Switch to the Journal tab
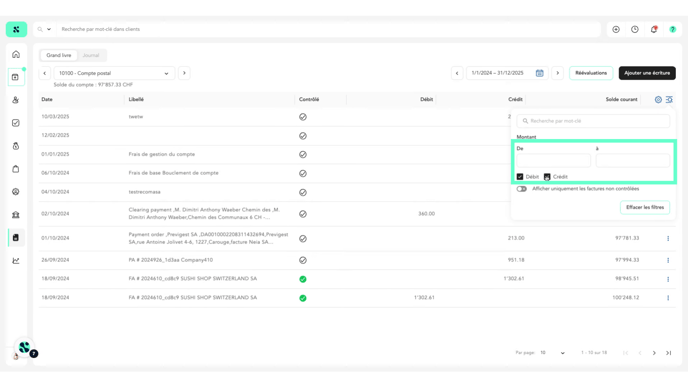 [91, 55]
